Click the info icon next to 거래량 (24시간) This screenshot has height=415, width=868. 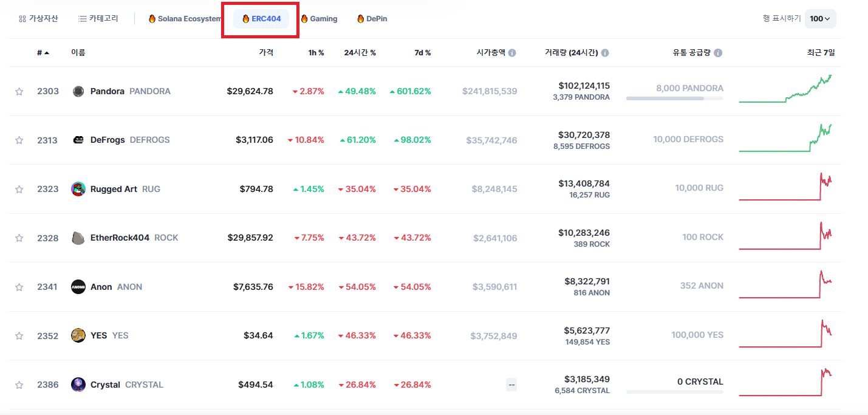(x=605, y=53)
